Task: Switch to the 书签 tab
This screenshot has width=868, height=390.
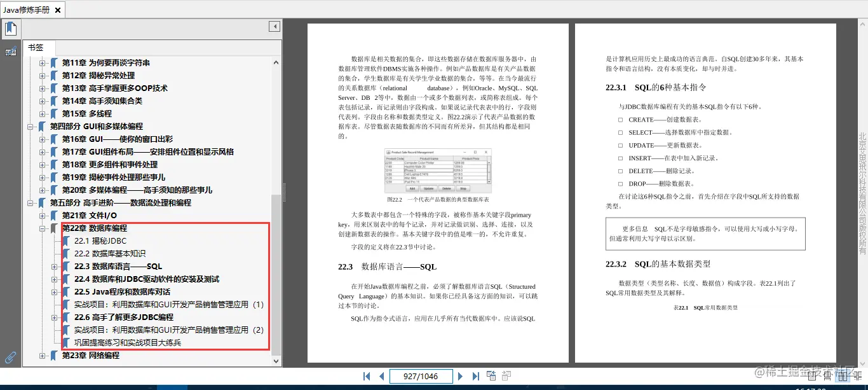Action: click(37, 47)
